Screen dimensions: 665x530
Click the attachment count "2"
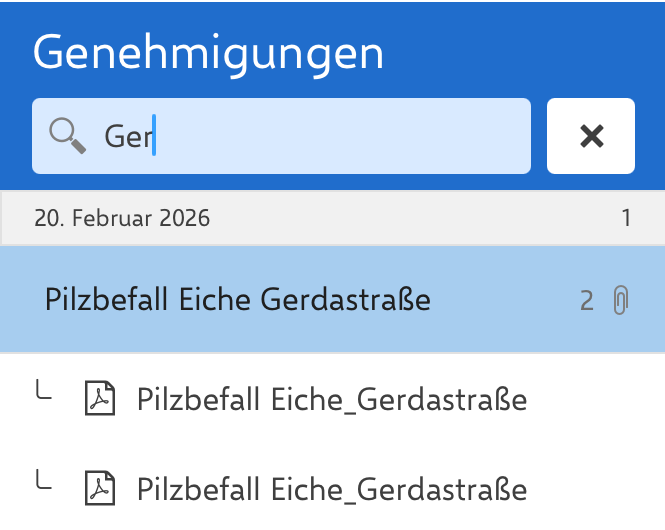(x=587, y=300)
